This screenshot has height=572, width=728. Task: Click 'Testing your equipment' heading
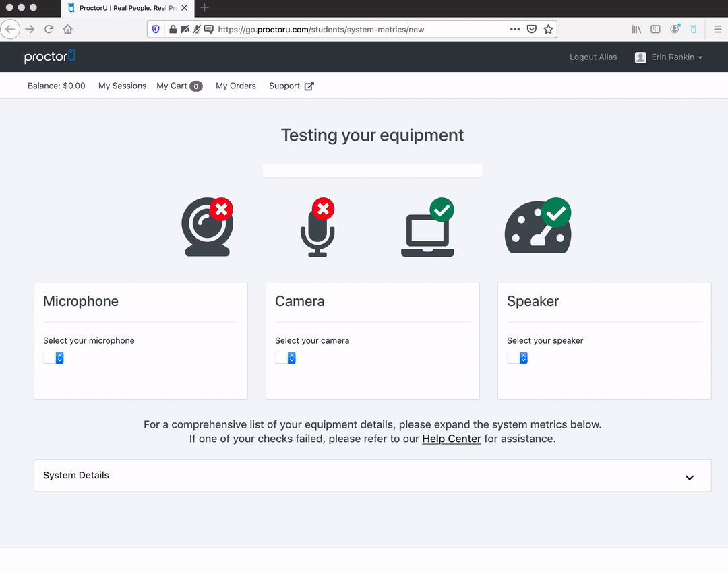tap(372, 135)
